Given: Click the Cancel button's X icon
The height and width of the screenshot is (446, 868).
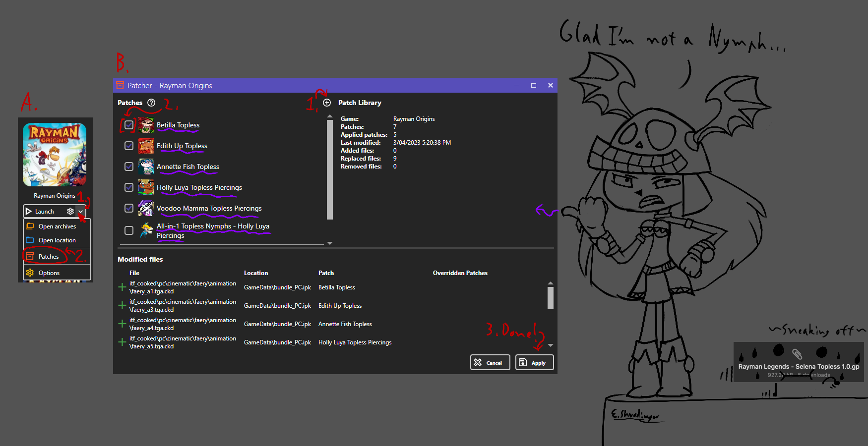Looking at the screenshot, I should point(478,362).
